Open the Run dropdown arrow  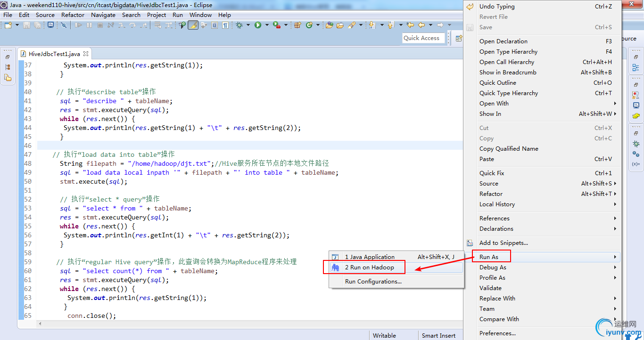[x=267, y=25]
